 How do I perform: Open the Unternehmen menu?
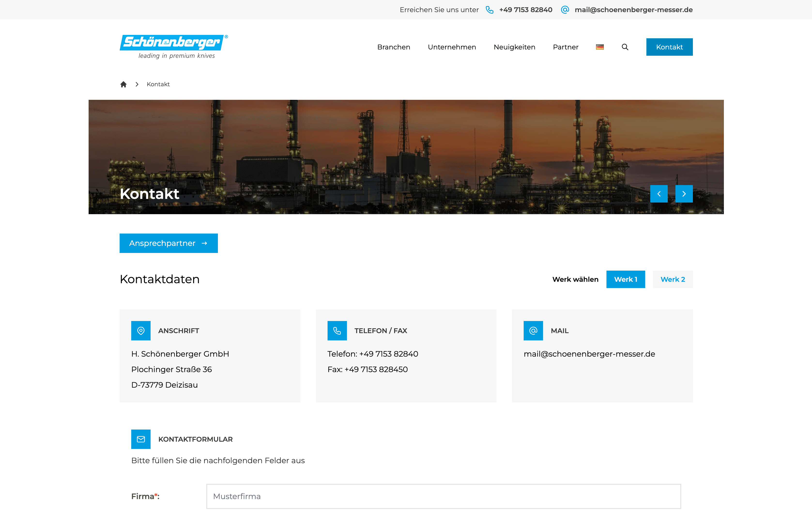[x=452, y=47]
